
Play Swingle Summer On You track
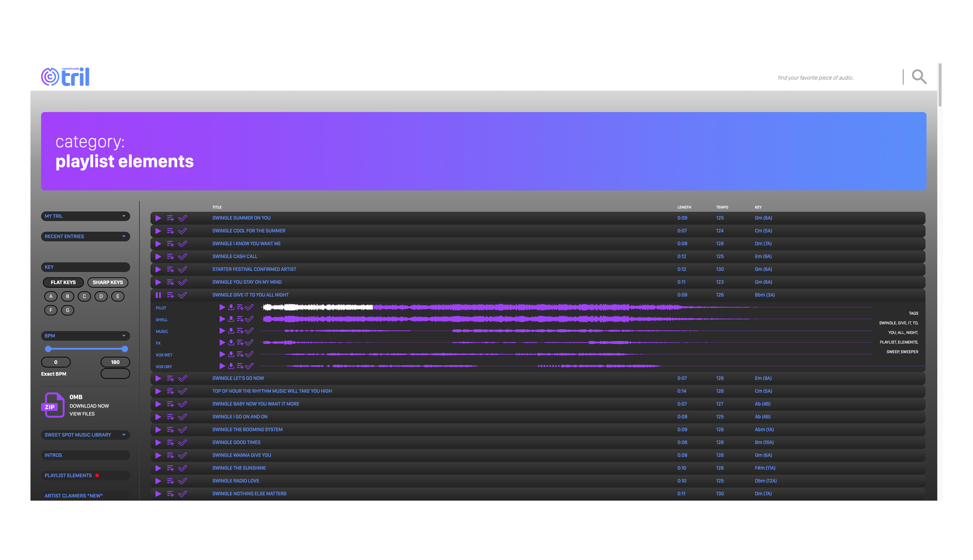click(x=158, y=218)
